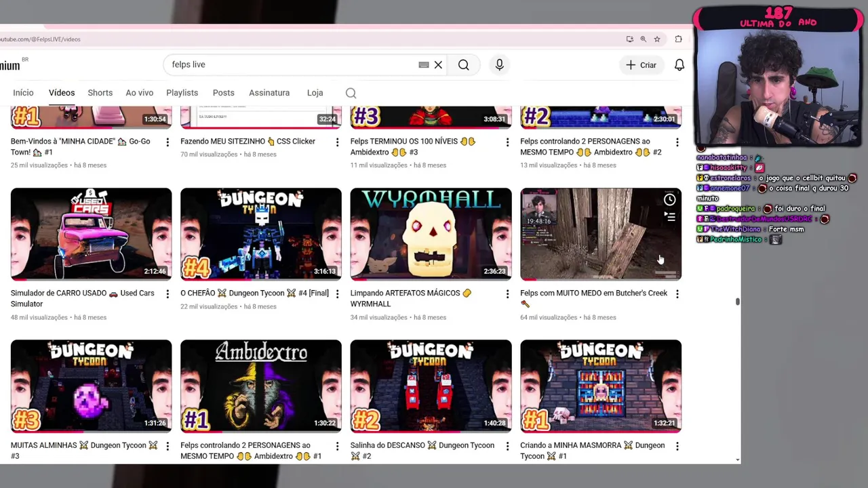Click the Dungeon Tycoon #2 thumbnail
Image resolution: width=868 pixels, height=488 pixels.
click(x=431, y=386)
